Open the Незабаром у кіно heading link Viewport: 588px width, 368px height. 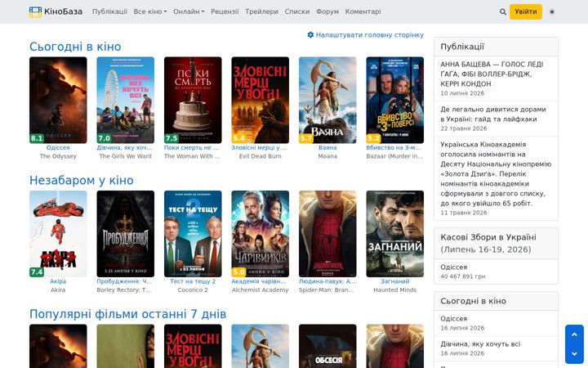click(82, 180)
